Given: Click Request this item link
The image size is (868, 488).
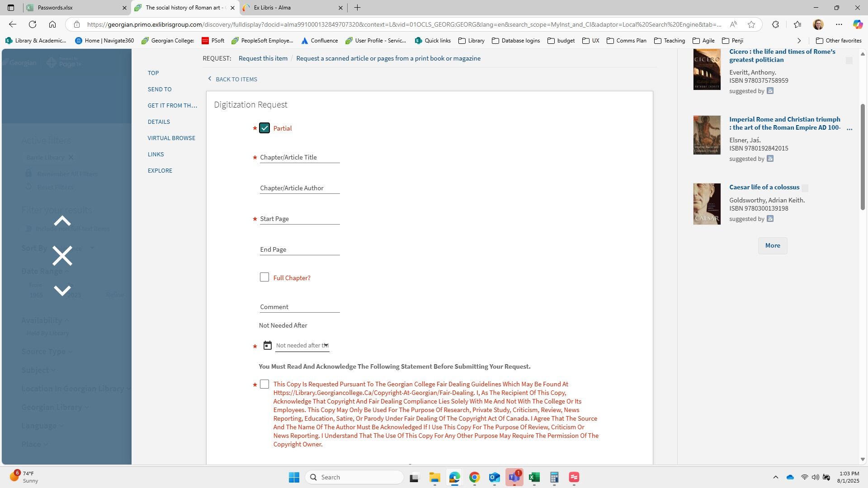Looking at the screenshot, I should click(263, 58).
